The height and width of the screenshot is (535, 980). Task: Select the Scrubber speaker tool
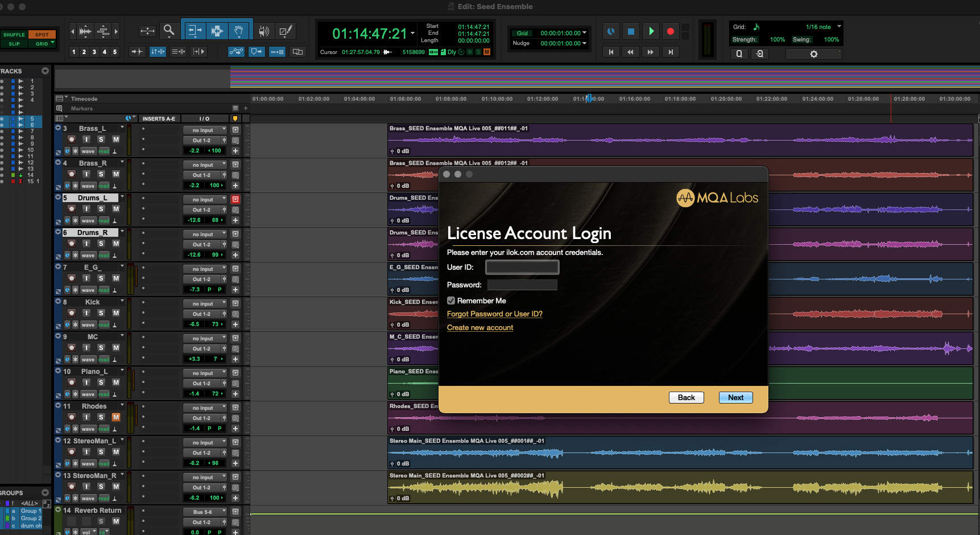click(x=263, y=31)
